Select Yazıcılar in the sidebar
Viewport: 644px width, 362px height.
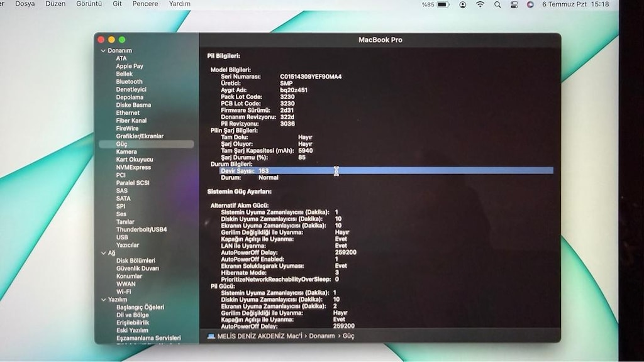pyautogui.click(x=127, y=245)
